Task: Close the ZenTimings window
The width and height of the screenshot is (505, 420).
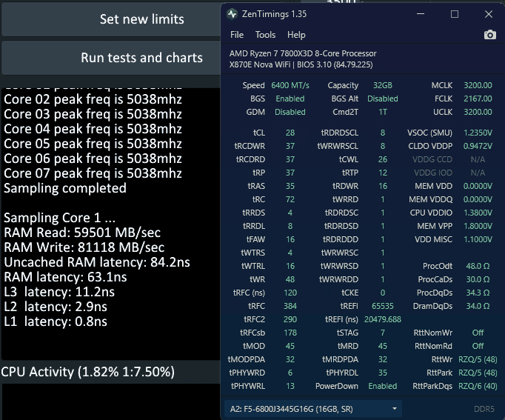Action: coord(487,14)
